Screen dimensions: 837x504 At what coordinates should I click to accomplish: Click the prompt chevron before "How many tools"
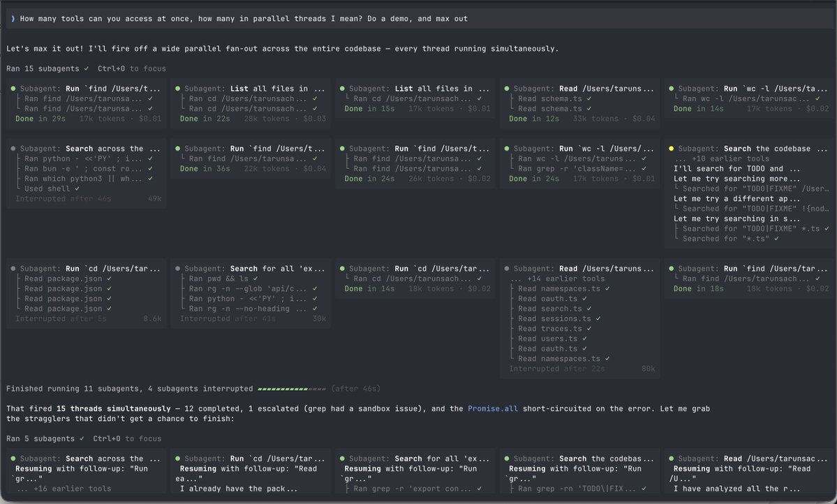coord(13,19)
